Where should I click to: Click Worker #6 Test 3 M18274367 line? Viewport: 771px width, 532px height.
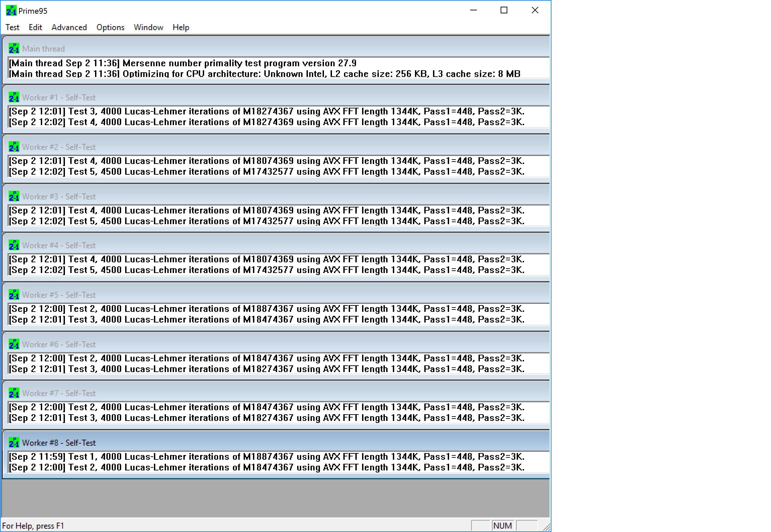[267, 369]
